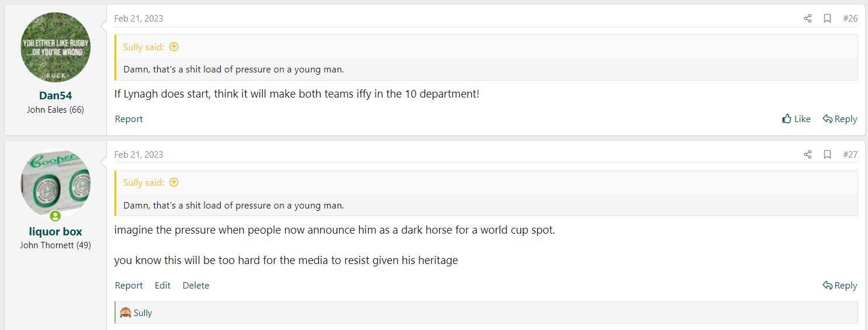
Task: Jump to Sully's quoted post in #26
Action: click(173, 47)
